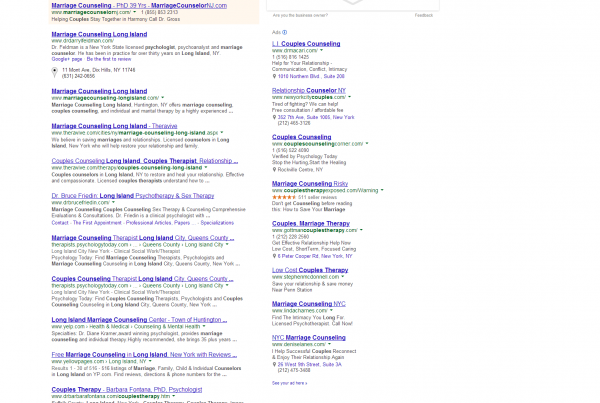
Task: Open dropdown arrow beside yelp.com result URL
Action: tap(204, 326)
